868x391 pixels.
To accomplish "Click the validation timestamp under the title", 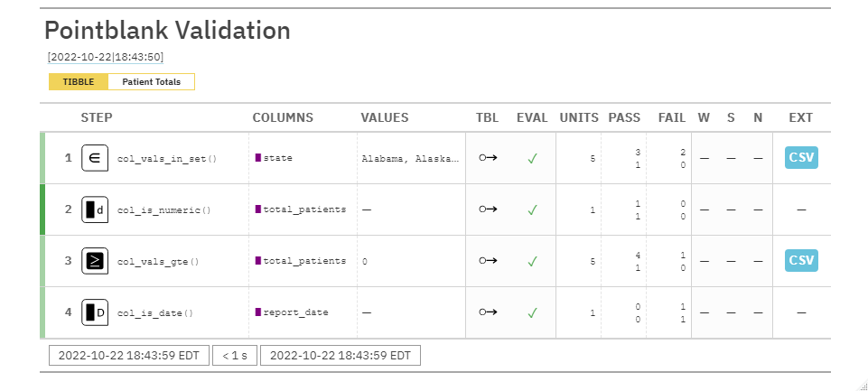I will click(x=106, y=57).
